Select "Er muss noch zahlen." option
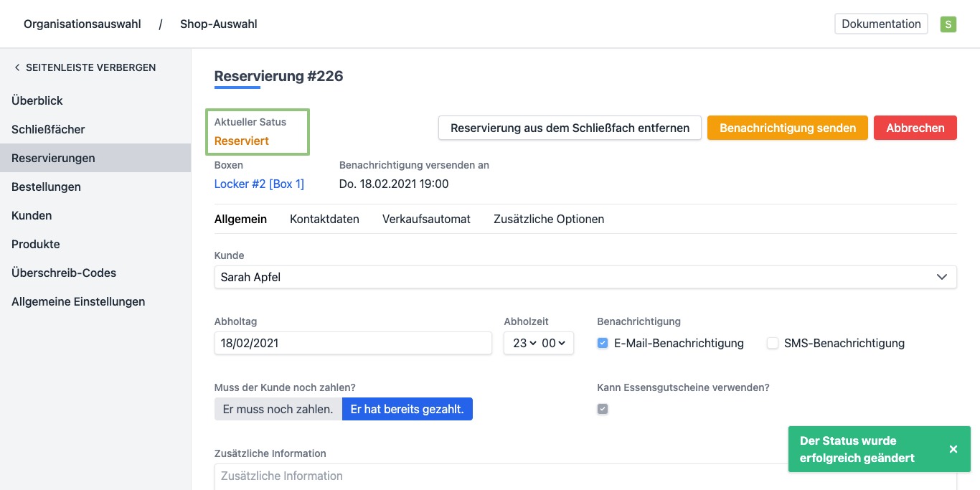This screenshot has width=980, height=490. pos(278,409)
